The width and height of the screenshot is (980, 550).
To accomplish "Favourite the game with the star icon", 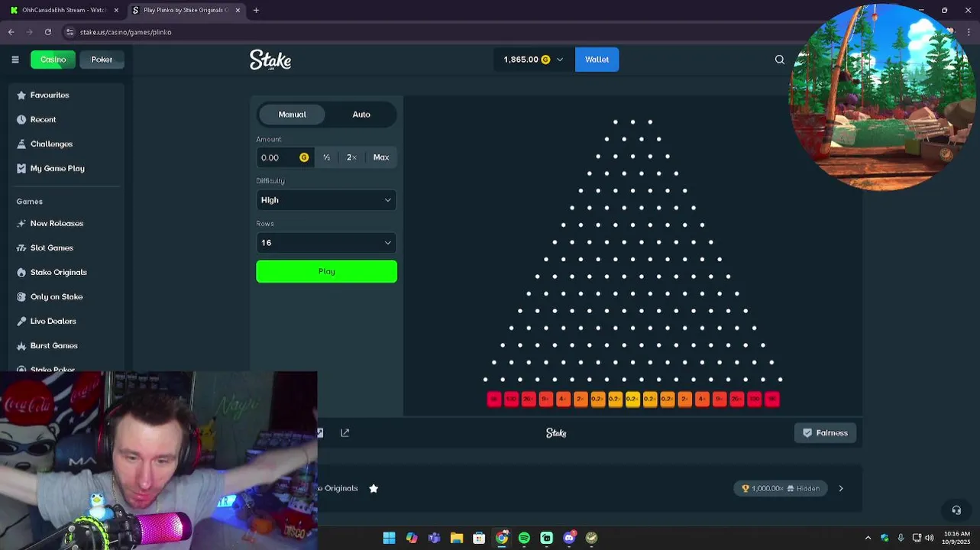I will (x=374, y=488).
